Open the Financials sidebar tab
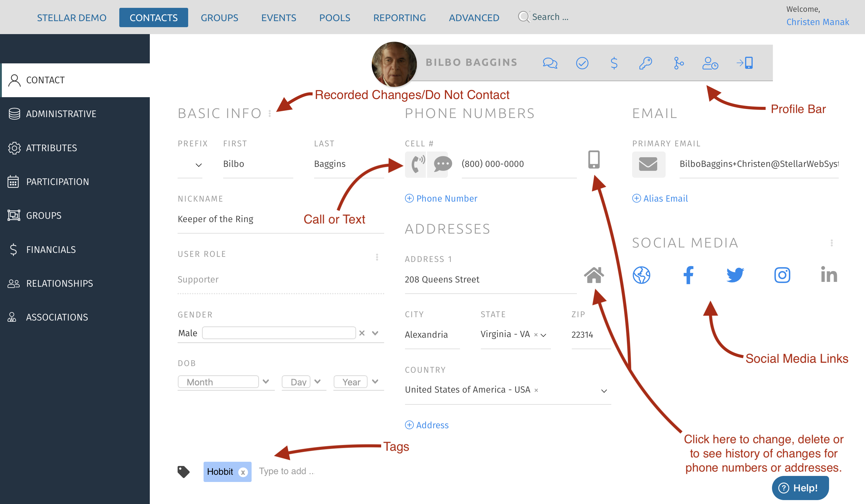865x504 pixels. tap(51, 249)
